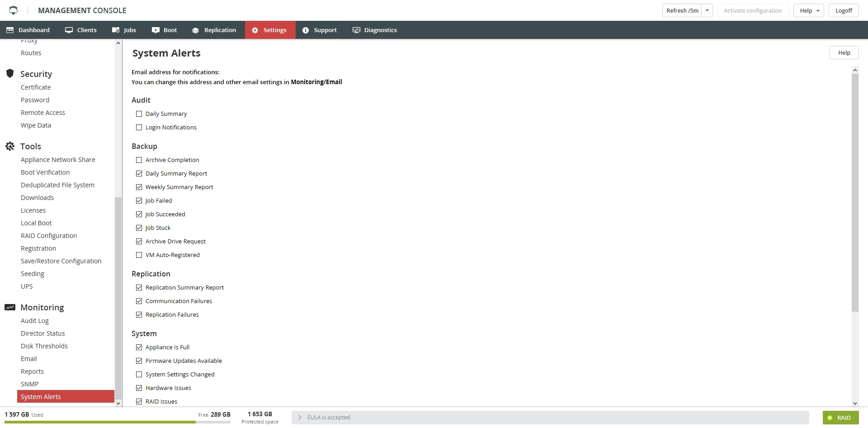Switch to the Diagnostics tab

375,30
